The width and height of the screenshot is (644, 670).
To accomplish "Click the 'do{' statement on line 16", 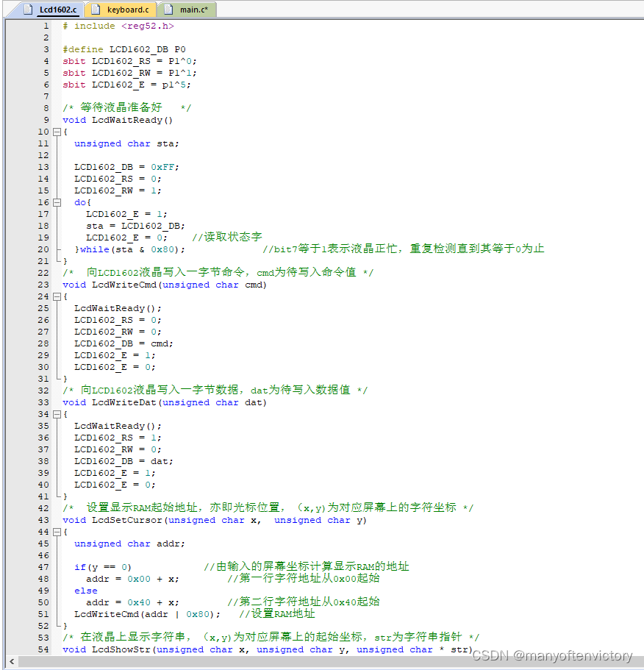I will (82, 202).
